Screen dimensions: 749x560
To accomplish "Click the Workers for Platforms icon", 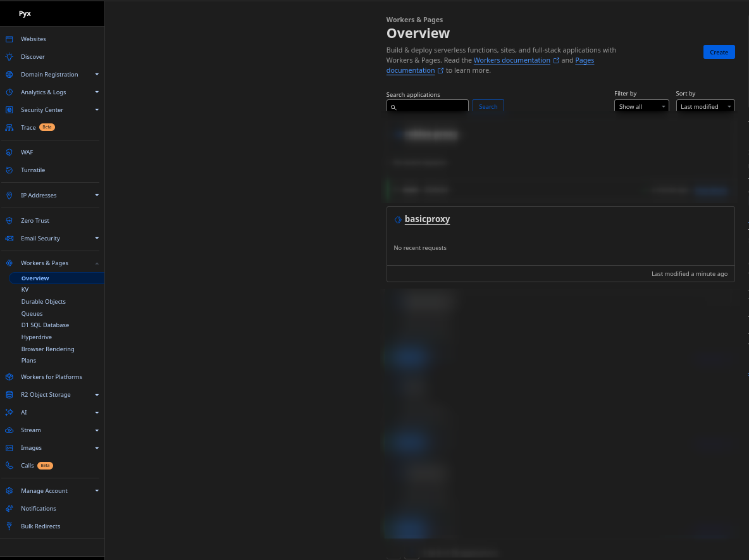I will click(x=9, y=377).
